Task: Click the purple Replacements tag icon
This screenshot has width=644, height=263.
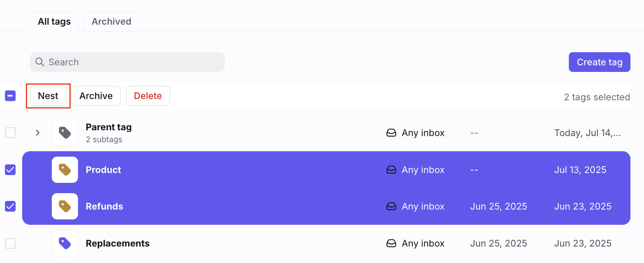Action: point(65,243)
